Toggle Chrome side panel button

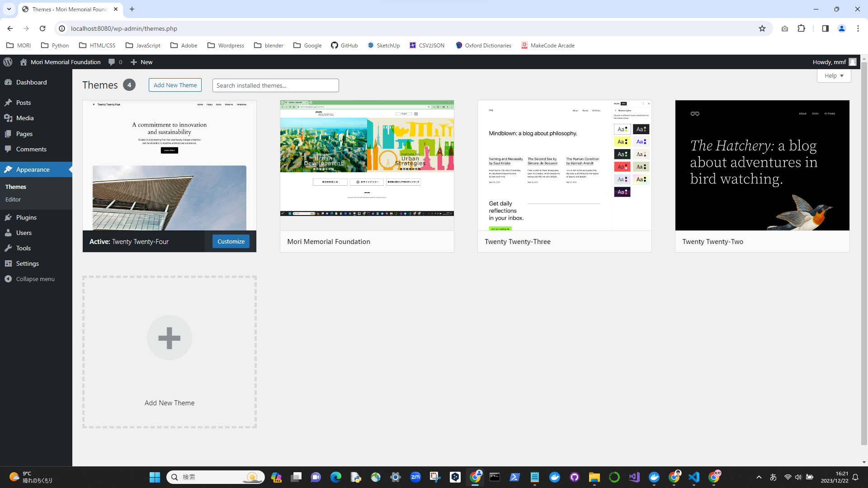click(x=825, y=28)
